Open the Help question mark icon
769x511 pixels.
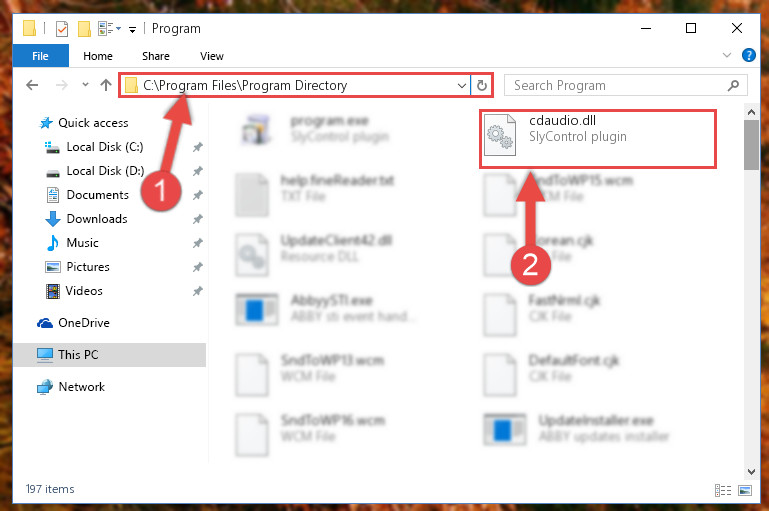click(x=748, y=55)
